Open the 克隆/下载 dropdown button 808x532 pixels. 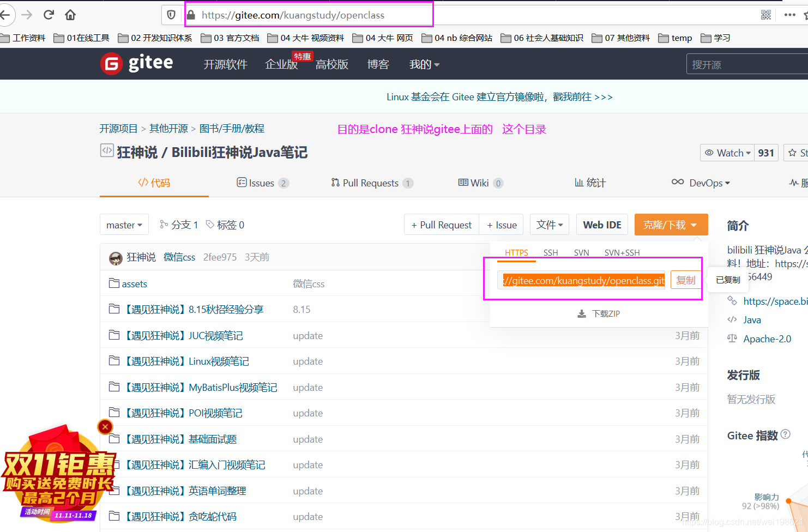(671, 225)
